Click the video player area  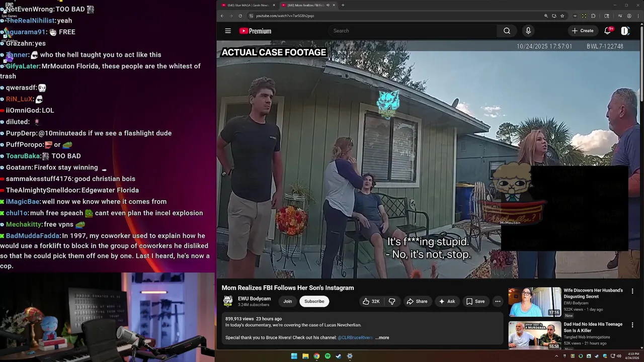click(428, 160)
